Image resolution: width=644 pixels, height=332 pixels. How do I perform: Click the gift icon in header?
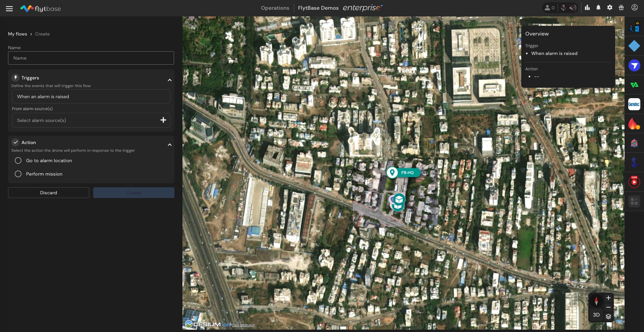(x=621, y=8)
